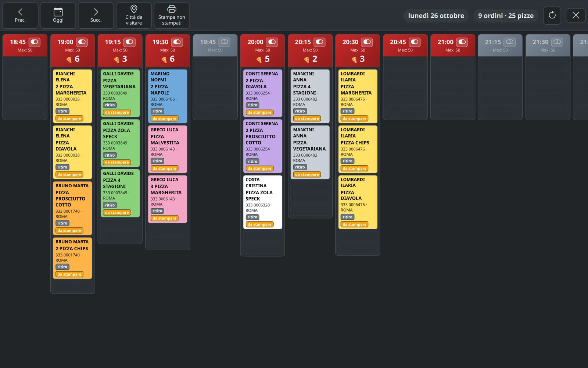Click the '9 ordini · 25 pizze' summary

506,15
